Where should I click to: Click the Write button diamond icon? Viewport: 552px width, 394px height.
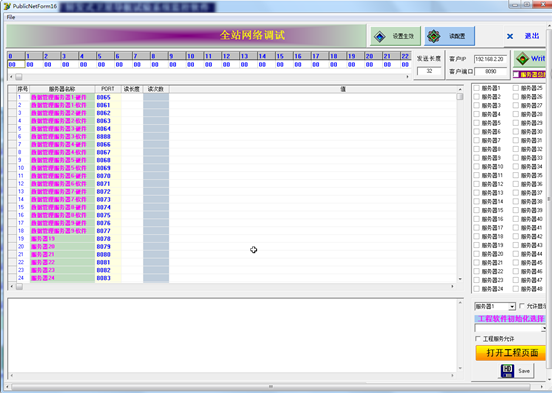pyautogui.click(x=522, y=58)
